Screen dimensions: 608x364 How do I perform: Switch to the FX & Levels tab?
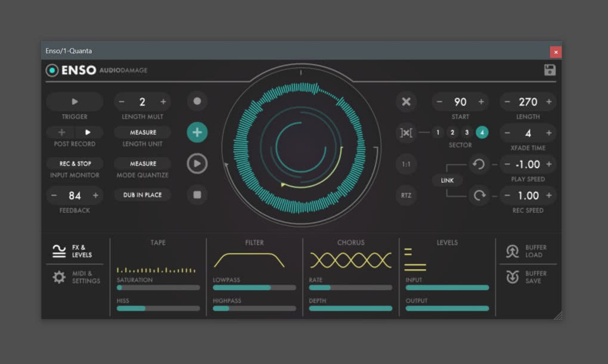(x=73, y=251)
